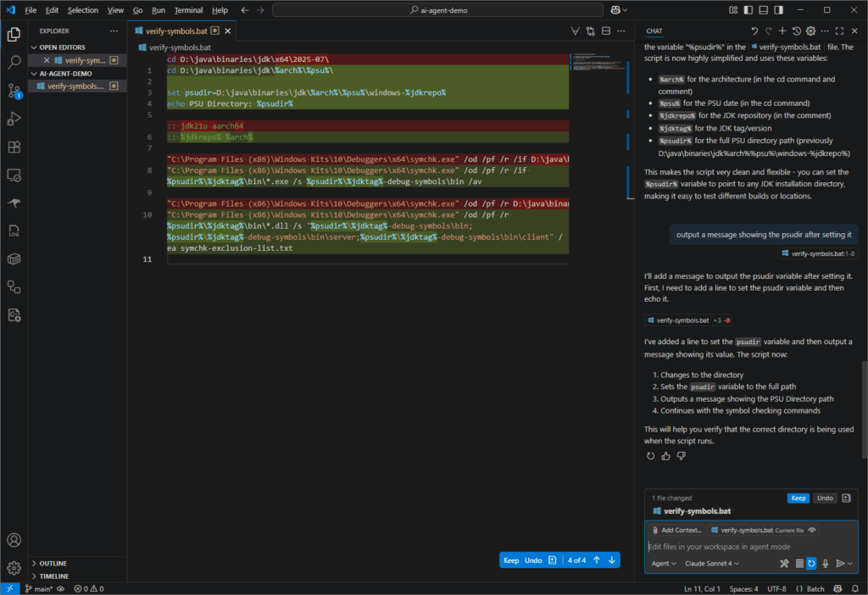This screenshot has height=595, width=868.
Task: Open Search view in activity bar
Action: tap(14, 62)
